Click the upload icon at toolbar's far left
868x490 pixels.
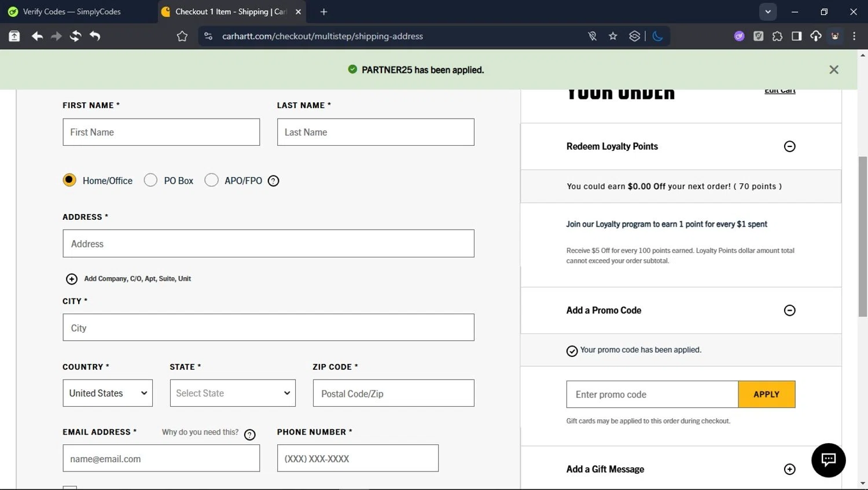pyautogui.click(x=14, y=36)
